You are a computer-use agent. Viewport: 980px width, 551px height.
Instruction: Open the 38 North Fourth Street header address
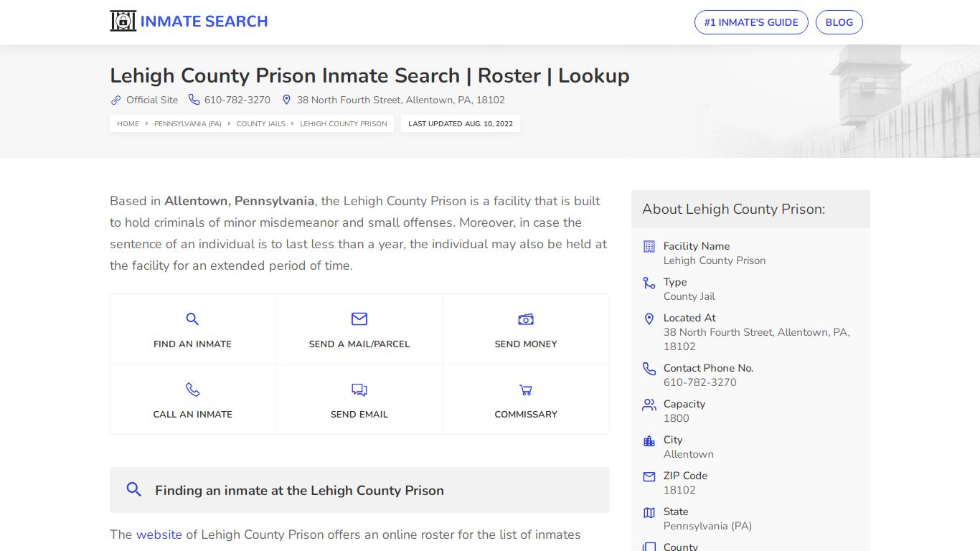[401, 100]
